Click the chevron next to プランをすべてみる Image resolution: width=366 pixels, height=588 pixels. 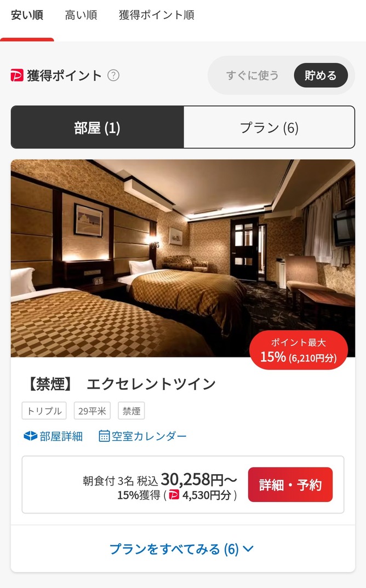point(248,549)
